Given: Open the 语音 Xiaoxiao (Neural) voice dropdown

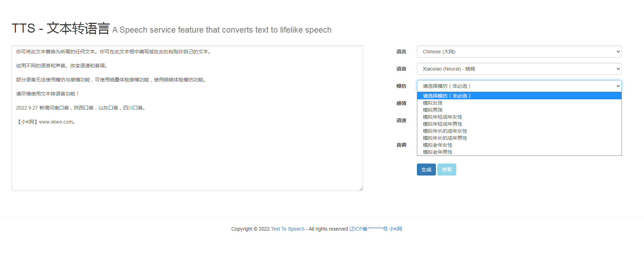Looking at the screenshot, I should coord(519,69).
